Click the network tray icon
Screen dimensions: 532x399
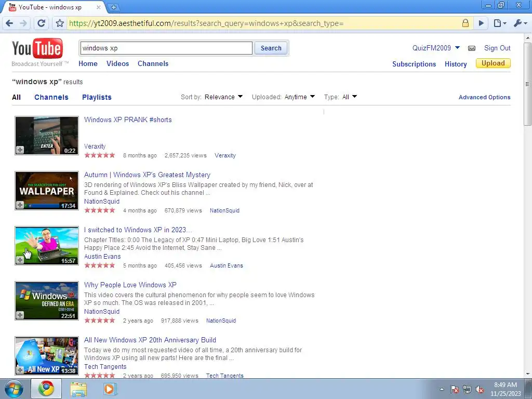coord(467,389)
